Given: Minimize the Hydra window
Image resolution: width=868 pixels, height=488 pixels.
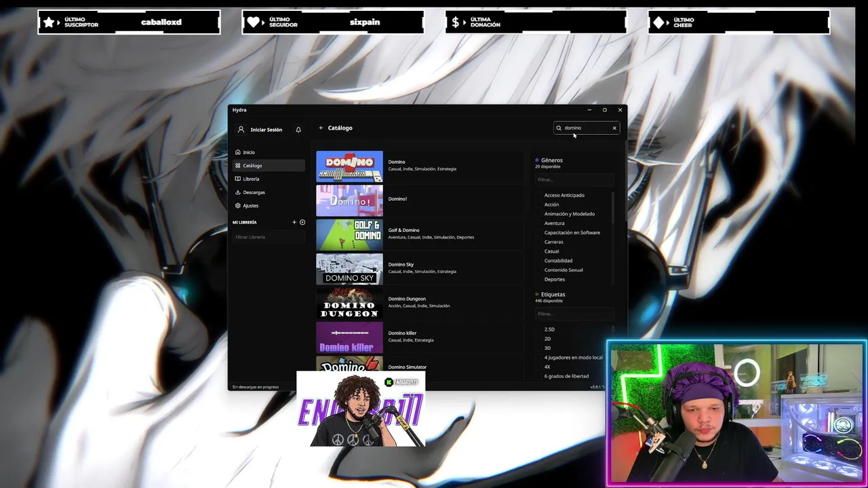Looking at the screenshot, I should click(x=589, y=110).
